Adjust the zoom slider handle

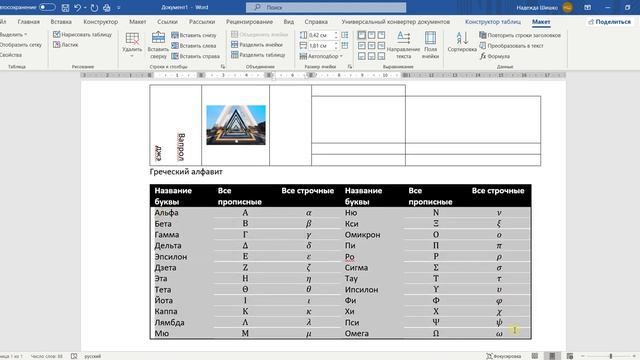[x=611, y=356]
